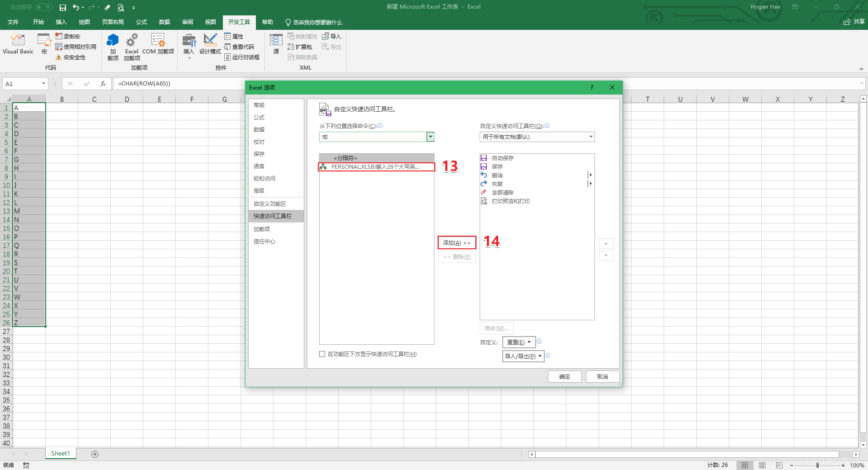Open Excel Add-ins (Excel 加载项)
The width and height of the screenshot is (868, 470).
click(x=132, y=47)
